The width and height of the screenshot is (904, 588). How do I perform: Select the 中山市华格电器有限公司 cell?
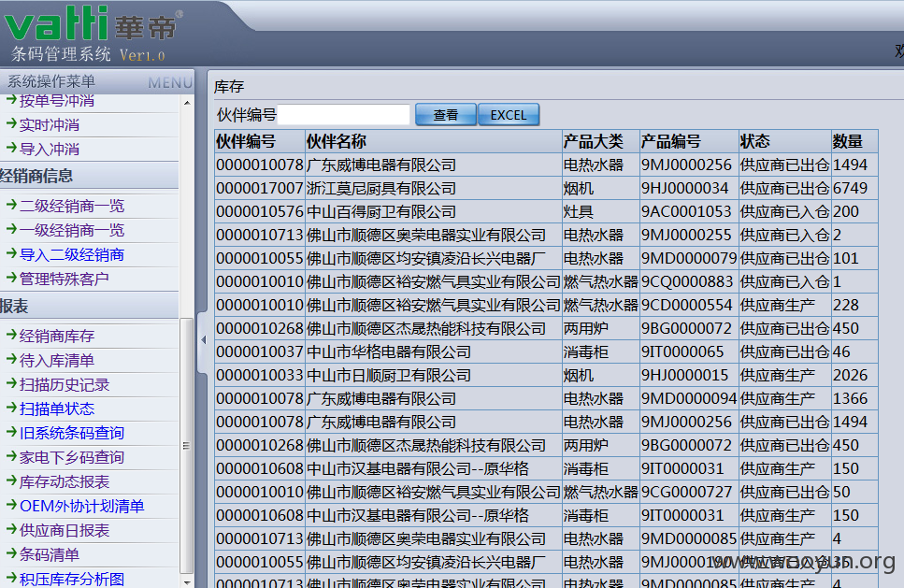click(434, 351)
